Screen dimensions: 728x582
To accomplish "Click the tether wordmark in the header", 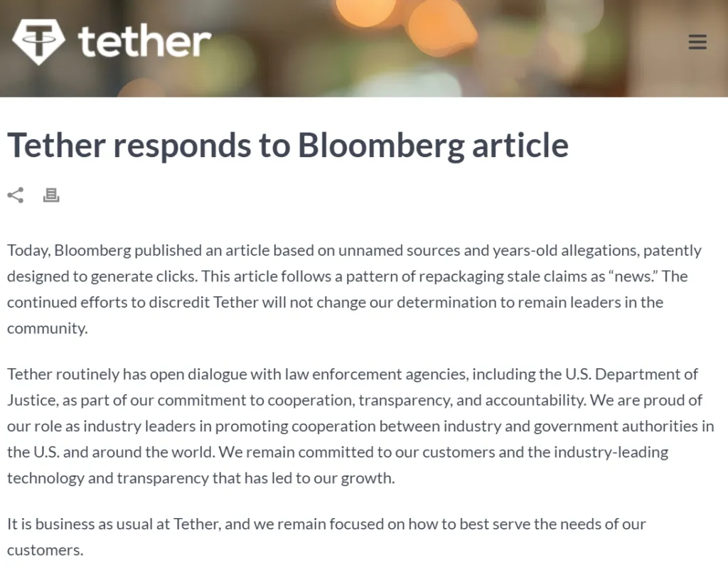I will 144,42.
